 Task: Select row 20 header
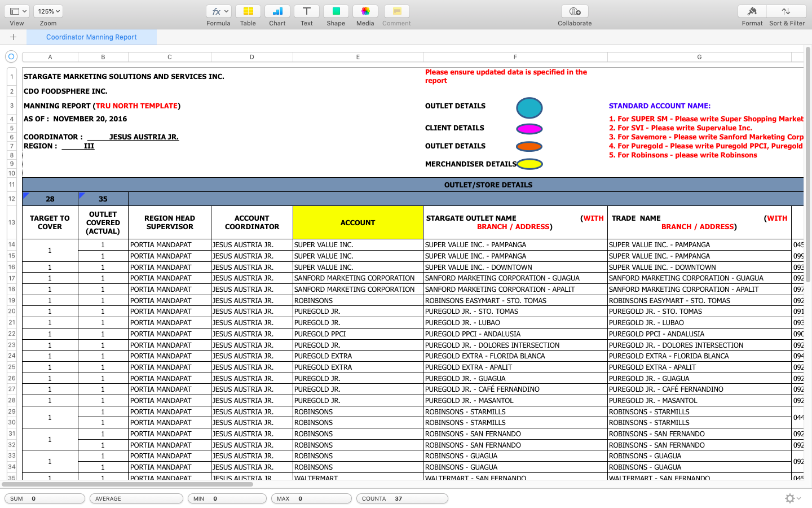[12, 312]
